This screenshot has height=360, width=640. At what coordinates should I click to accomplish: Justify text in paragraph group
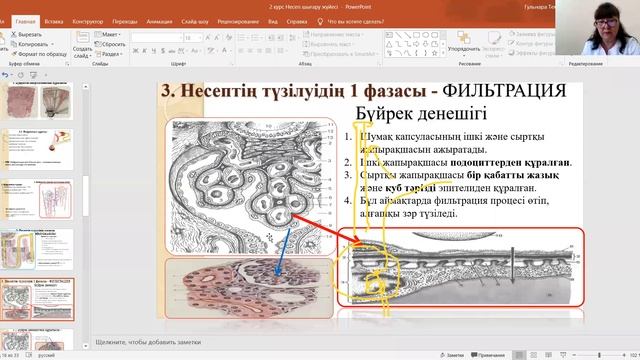point(268,51)
